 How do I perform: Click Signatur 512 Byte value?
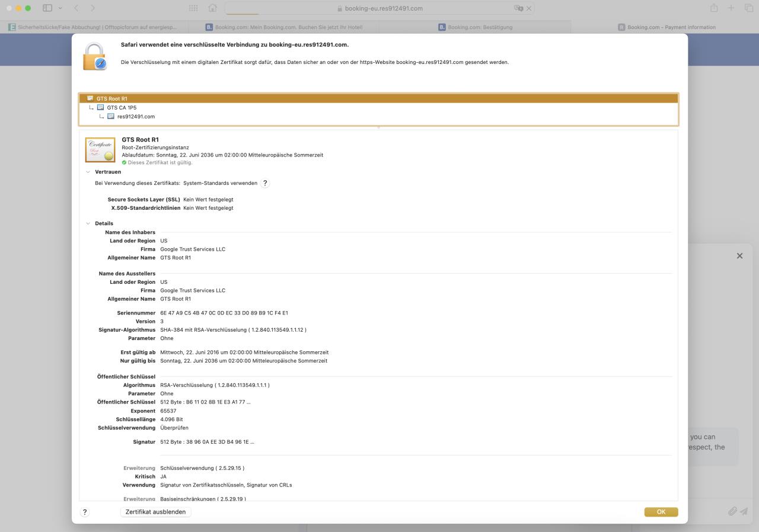coord(207,442)
